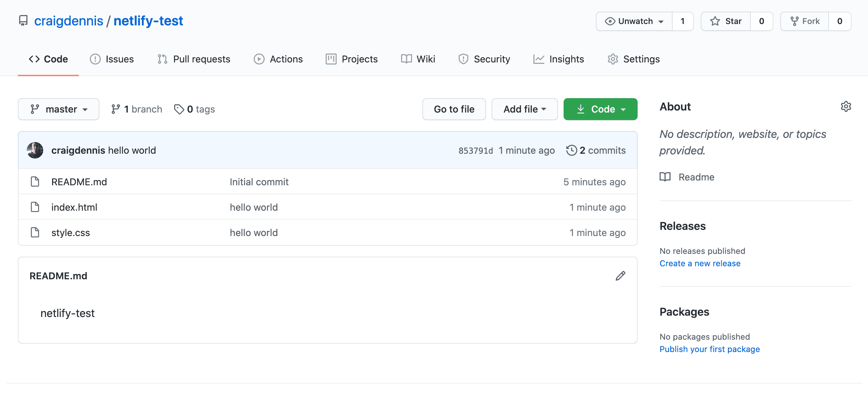The height and width of the screenshot is (398, 868).
Task: Click the file icon for README.md
Action: click(35, 182)
